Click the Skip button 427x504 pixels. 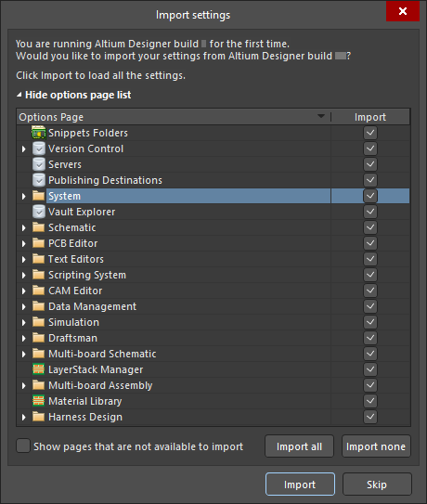pyautogui.click(x=377, y=485)
